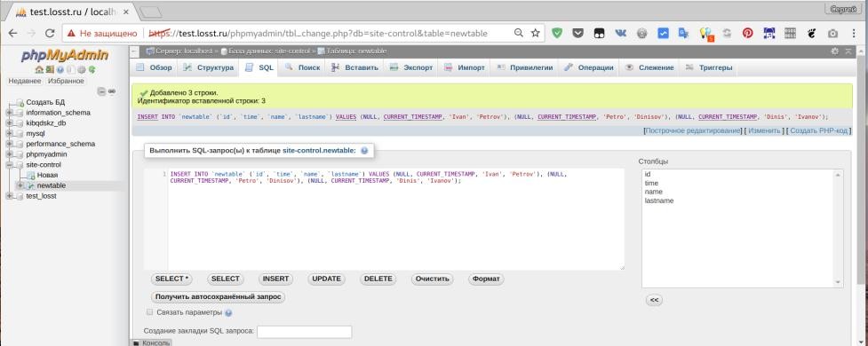The image size is (868, 346).
Task: Select lastname in the Столбцы list
Action: [x=659, y=201]
